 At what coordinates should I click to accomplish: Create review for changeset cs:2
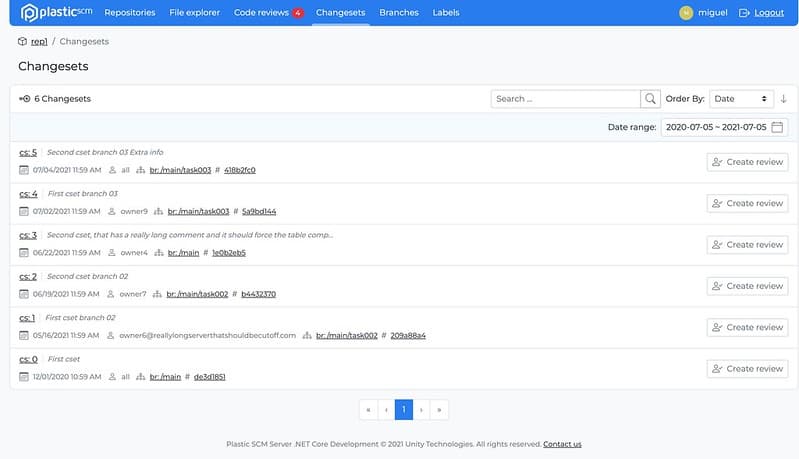pos(747,286)
